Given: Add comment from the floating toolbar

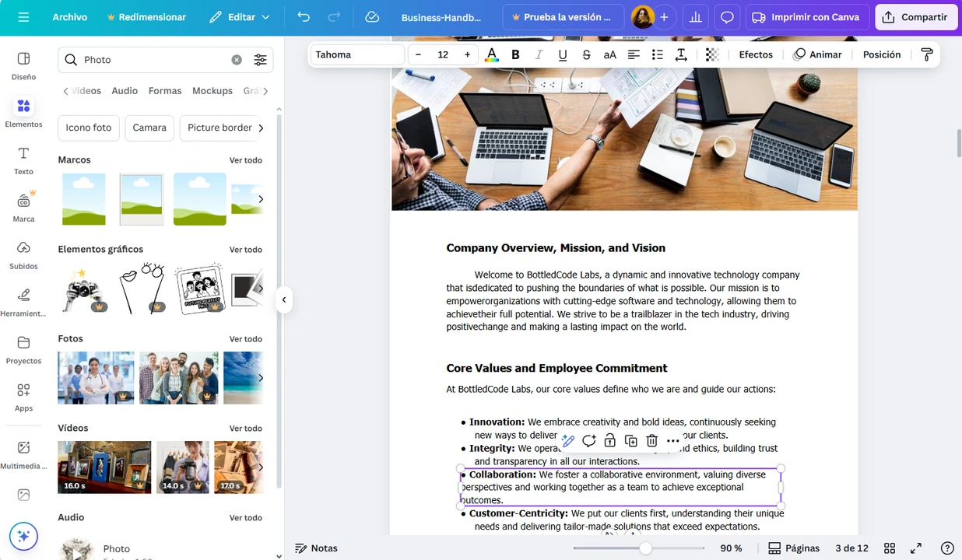Looking at the screenshot, I should pyautogui.click(x=589, y=441).
